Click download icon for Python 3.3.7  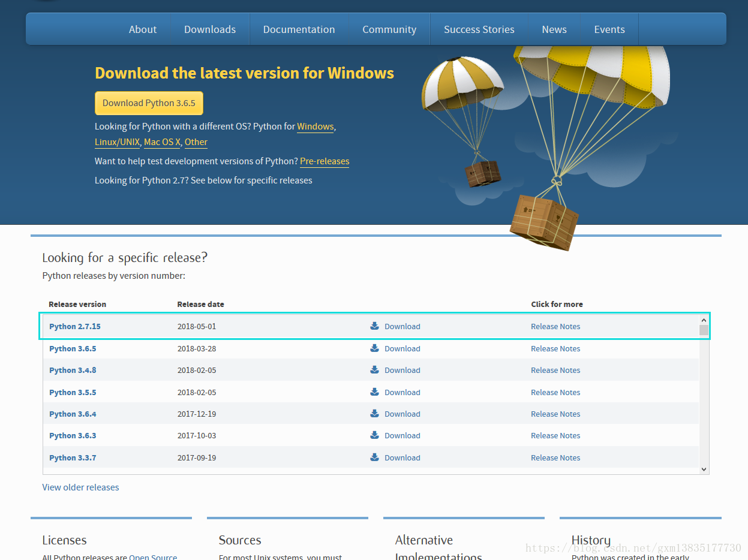[374, 457]
